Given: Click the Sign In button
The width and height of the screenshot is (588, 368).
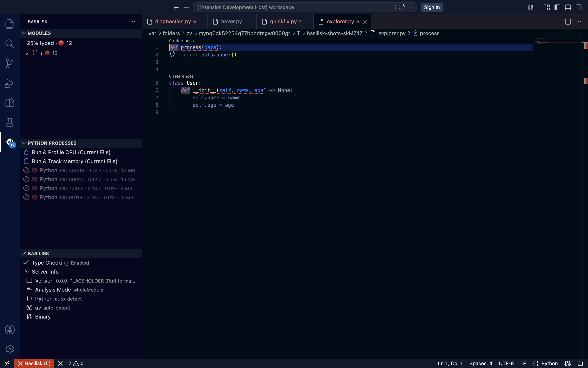Looking at the screenshot, I should point(432,7).
